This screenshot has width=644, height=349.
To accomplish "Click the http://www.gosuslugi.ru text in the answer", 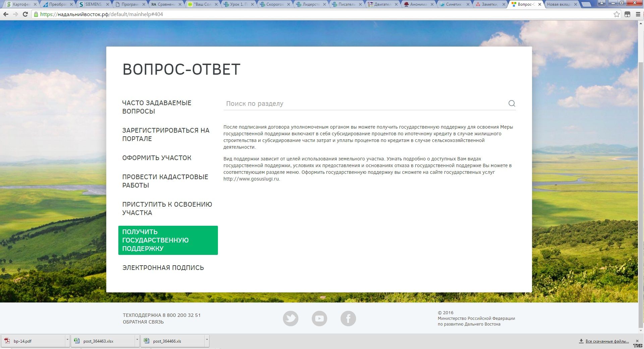I will pyautogui.click(x=251, y=179).
